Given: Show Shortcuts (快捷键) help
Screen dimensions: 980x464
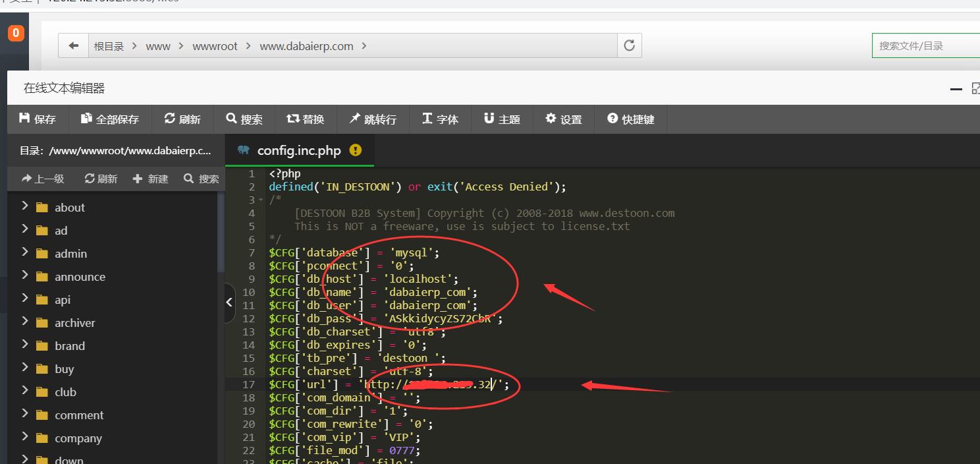Looking at the screenshot, I should (x=631, y=119).
